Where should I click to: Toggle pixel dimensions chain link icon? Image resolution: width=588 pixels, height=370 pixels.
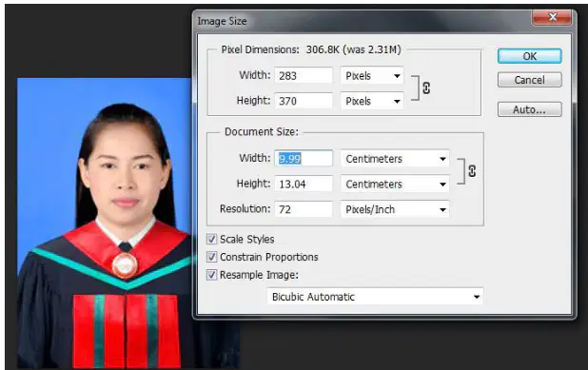click(426, 88)
